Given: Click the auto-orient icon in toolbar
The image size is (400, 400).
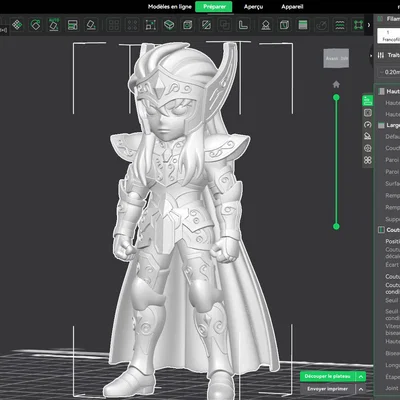Looking at the screenshot, I should pos(35,25).
